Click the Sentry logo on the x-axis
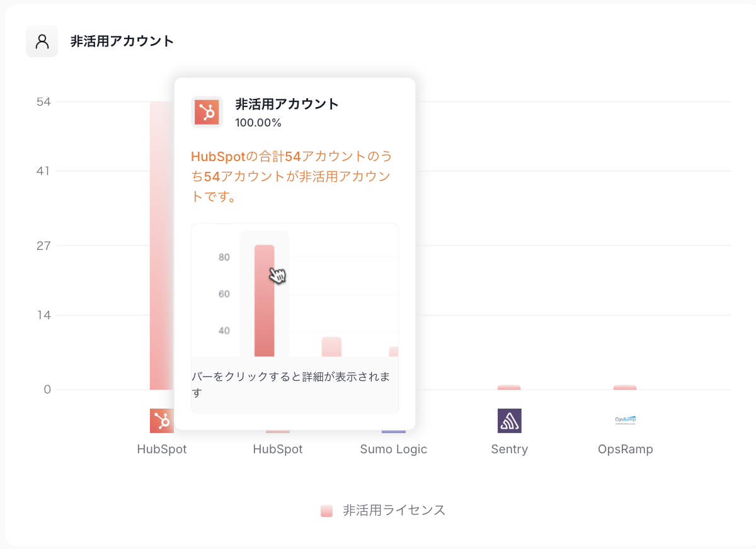This screenshot has width=756, height=549. 509,421
